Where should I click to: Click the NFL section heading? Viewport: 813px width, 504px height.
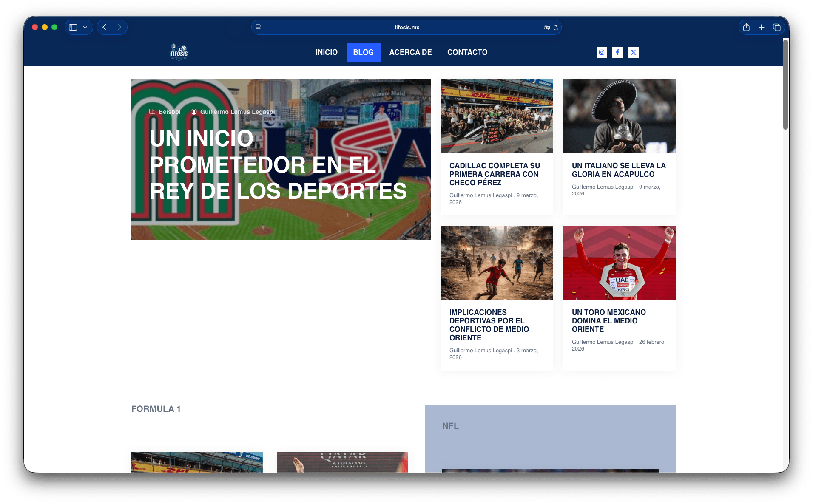click(450, 426)
